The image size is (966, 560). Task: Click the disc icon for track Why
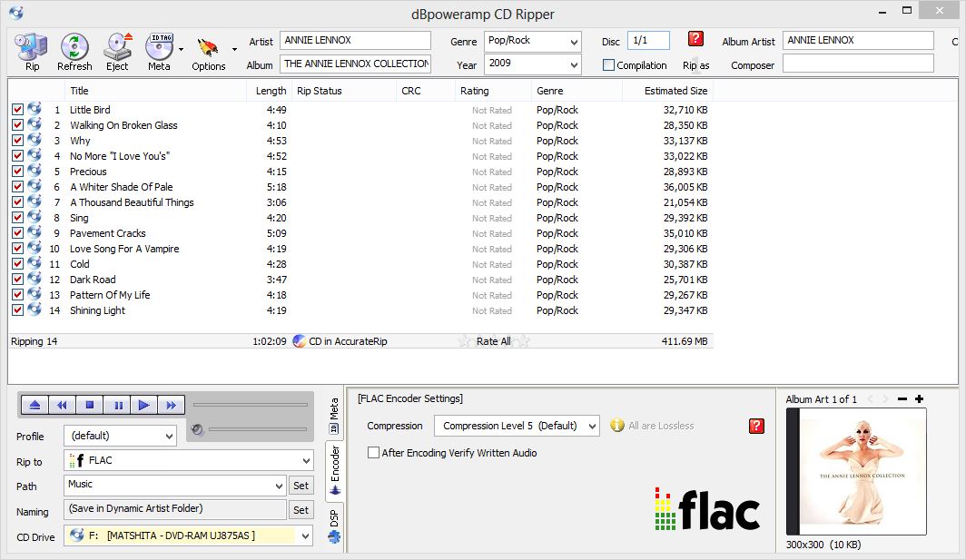34,140
